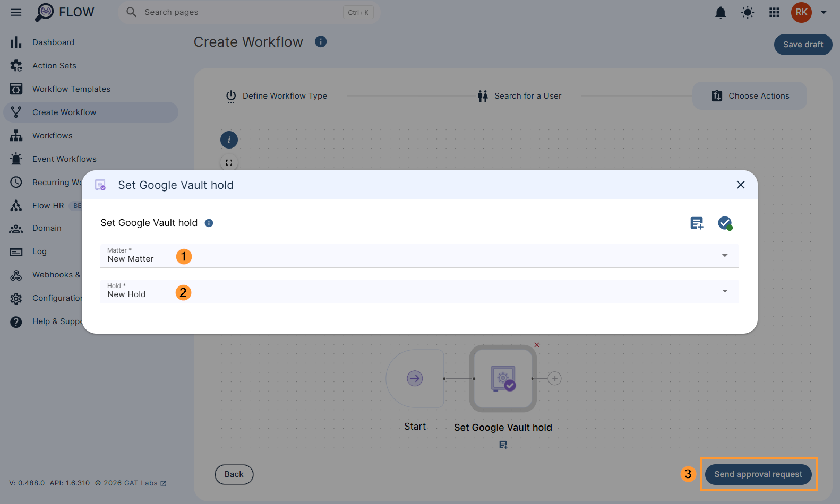
Task: Click Send approval request button
Action: click(758, 474)
